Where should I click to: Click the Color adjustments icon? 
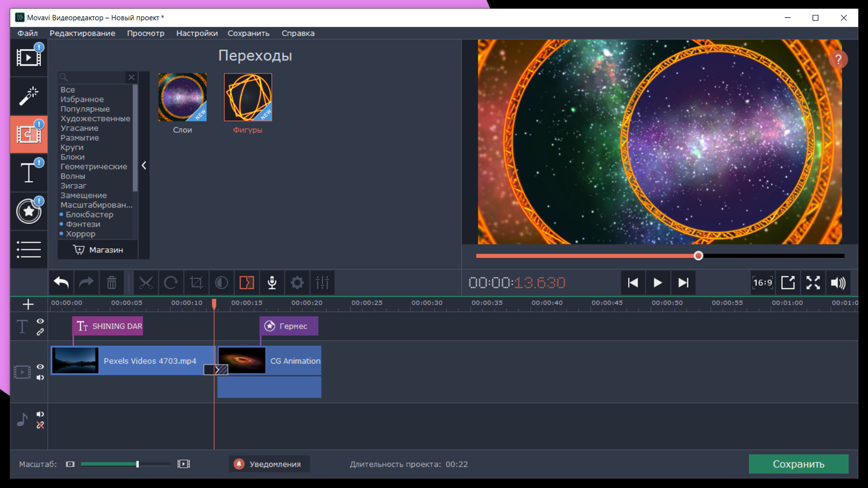click(222, 283)
